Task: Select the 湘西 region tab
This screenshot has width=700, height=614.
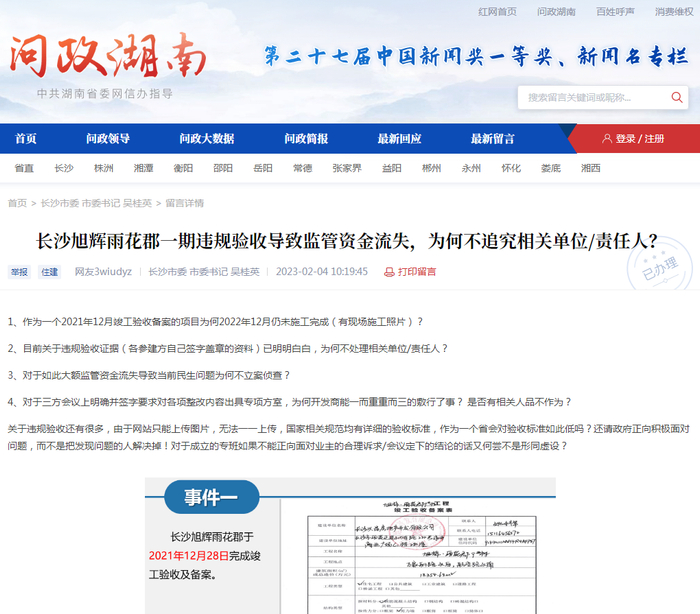Action: (x=591, y=168)
